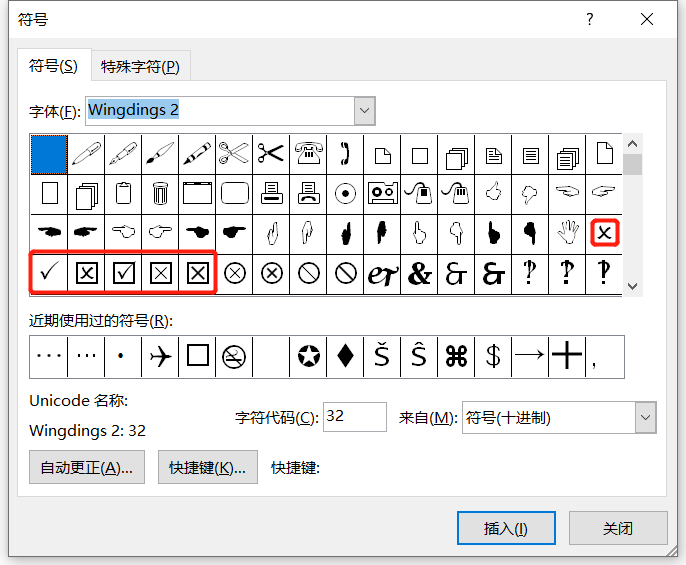Screen dimensions: 686x565
Task: Choose airplane from recently used symbols
Action: pos(160,357)
